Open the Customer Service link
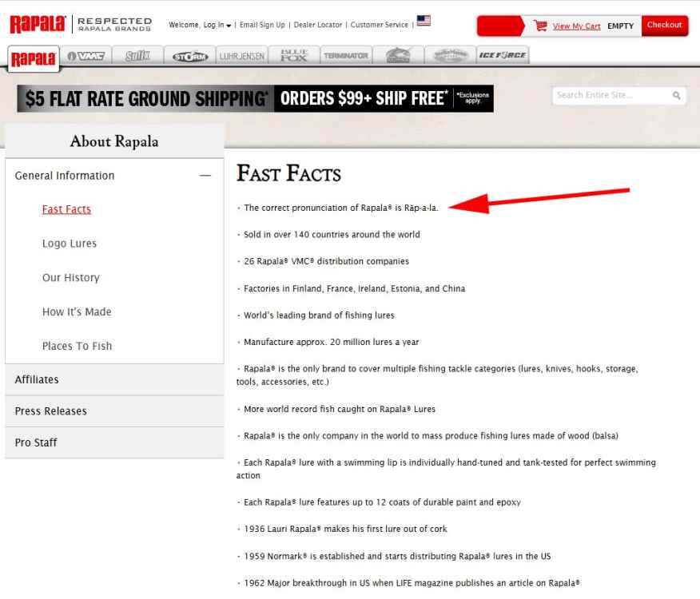The image size is (700, 599). [379, 25]
